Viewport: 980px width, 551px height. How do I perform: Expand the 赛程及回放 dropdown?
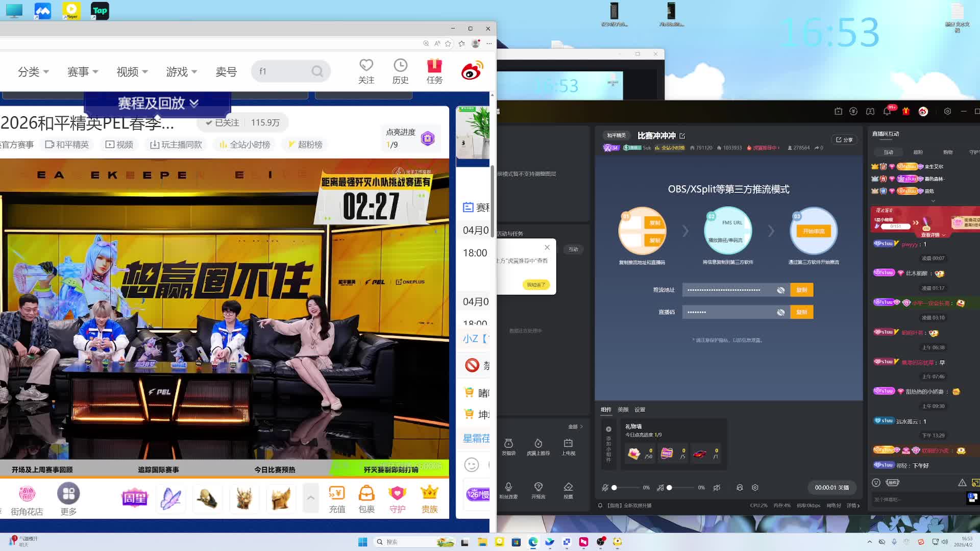pyautogui.click(x=158, y=103)
